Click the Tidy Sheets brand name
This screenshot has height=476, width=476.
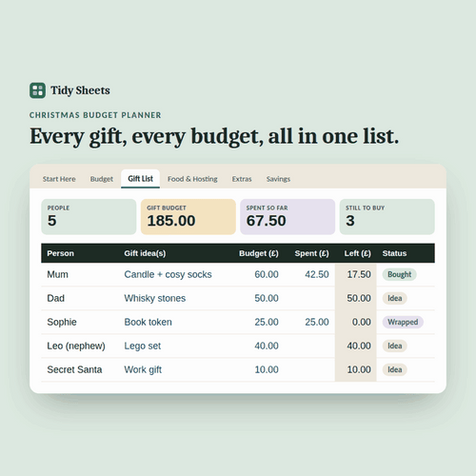click(80, 90)
